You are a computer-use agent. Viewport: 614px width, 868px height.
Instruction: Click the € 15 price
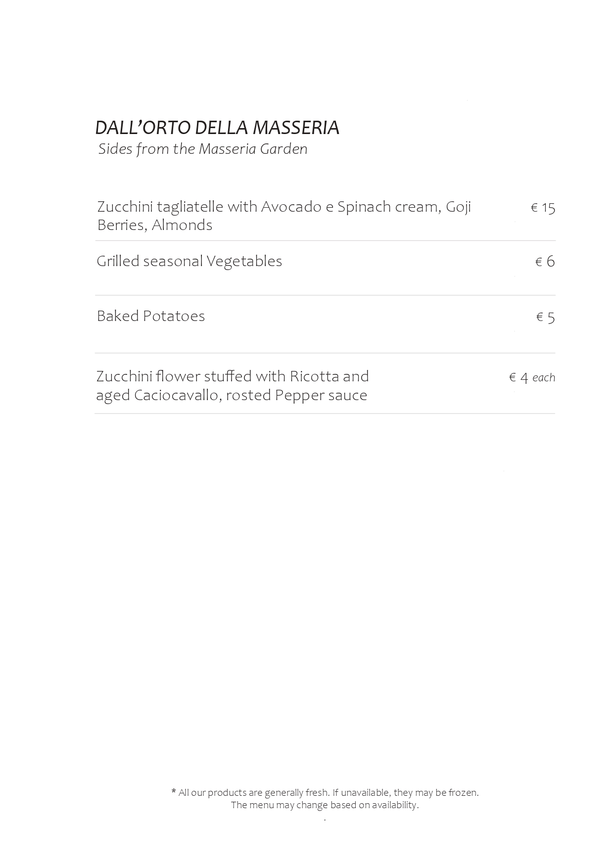pos(543,208)
